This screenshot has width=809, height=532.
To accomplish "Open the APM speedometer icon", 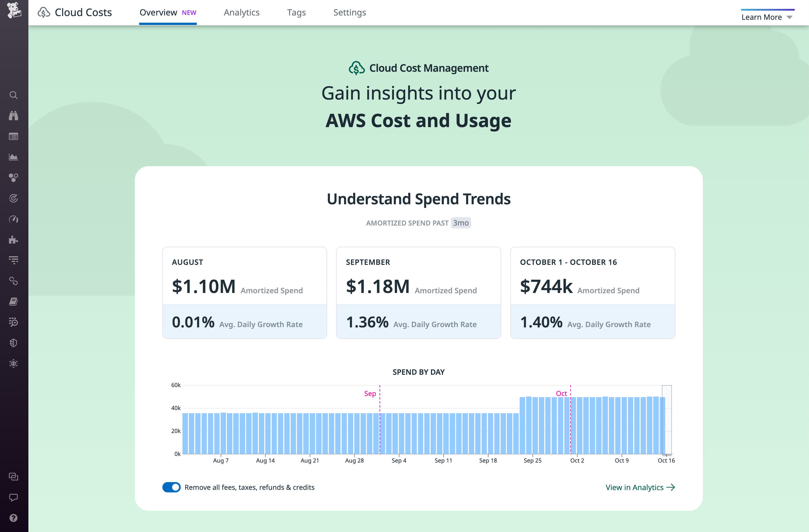I will click(13, 219).
